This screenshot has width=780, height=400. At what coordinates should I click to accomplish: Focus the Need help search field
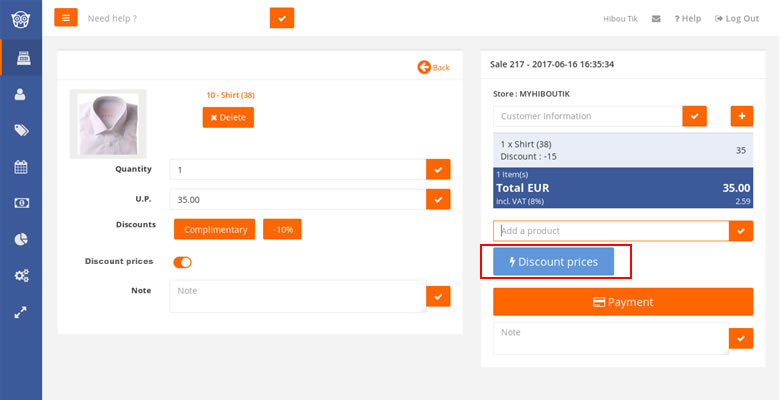(x=177, y=18)
